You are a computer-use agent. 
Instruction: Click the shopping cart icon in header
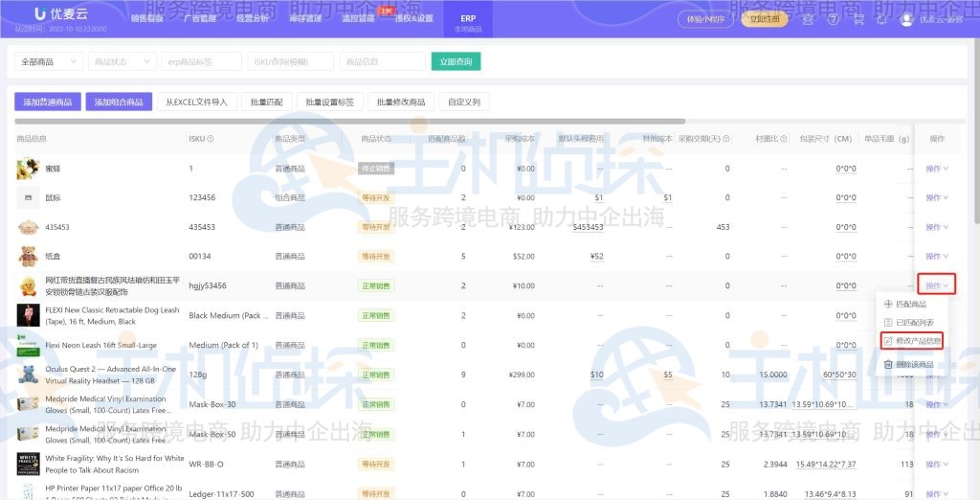click(857, 19)
